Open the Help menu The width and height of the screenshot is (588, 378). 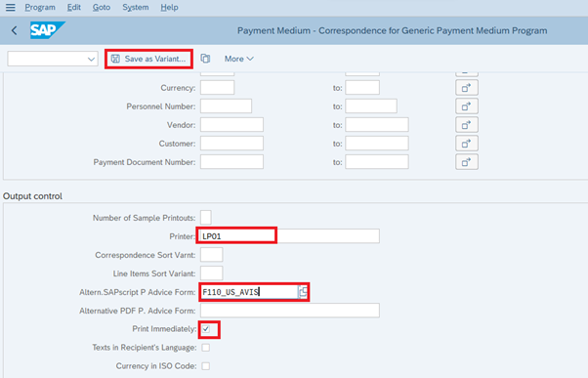(169, 8)
